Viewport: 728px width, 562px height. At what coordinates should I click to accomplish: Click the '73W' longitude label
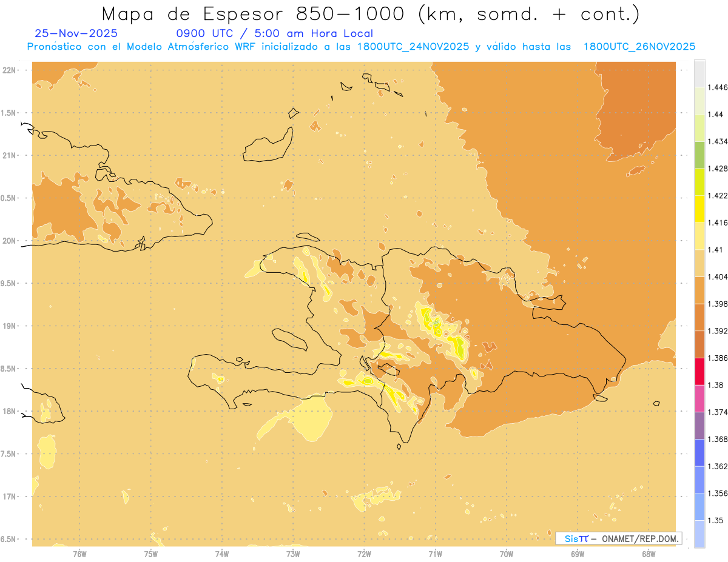pyautogui.click(x=293, y=554)
